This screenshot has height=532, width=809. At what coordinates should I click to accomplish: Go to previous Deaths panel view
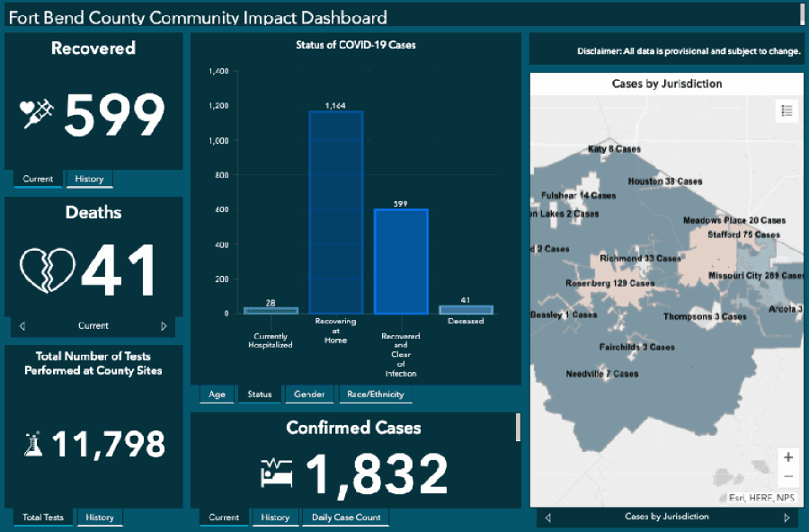click(x=22, y=326)
